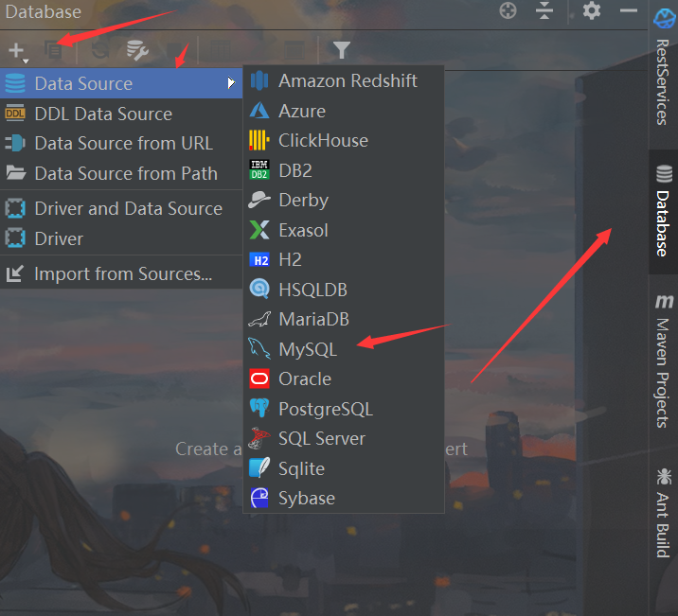Choose Sqlite data source

(344, 468)
